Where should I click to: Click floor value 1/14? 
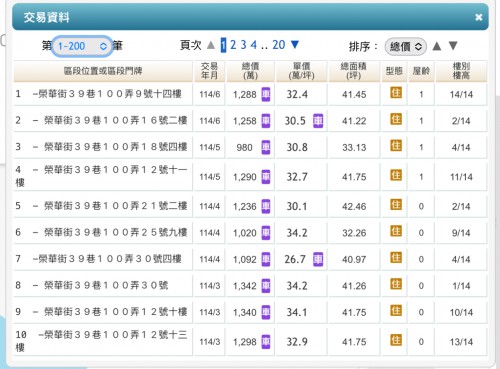[461, 286]
